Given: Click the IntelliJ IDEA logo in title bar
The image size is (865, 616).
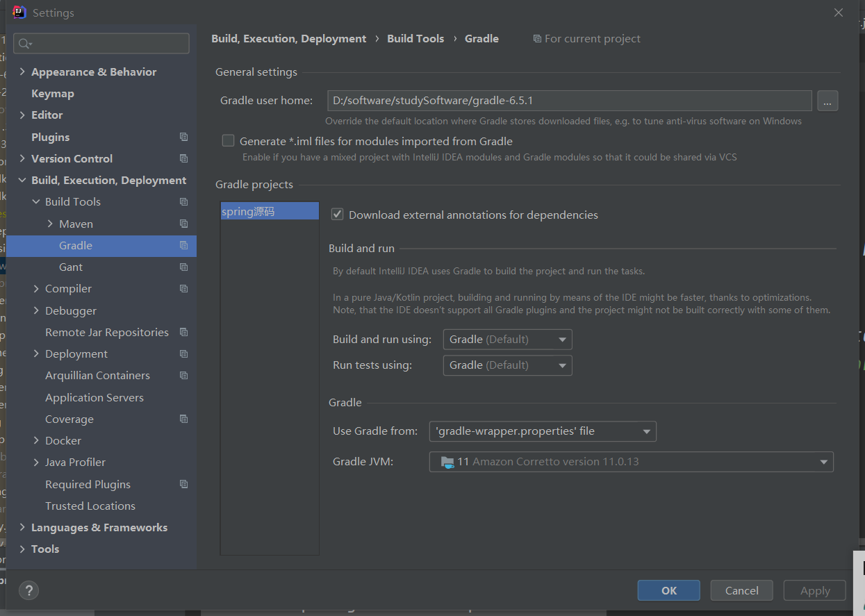Looking at the screenshot, I should tap(19, 13).
